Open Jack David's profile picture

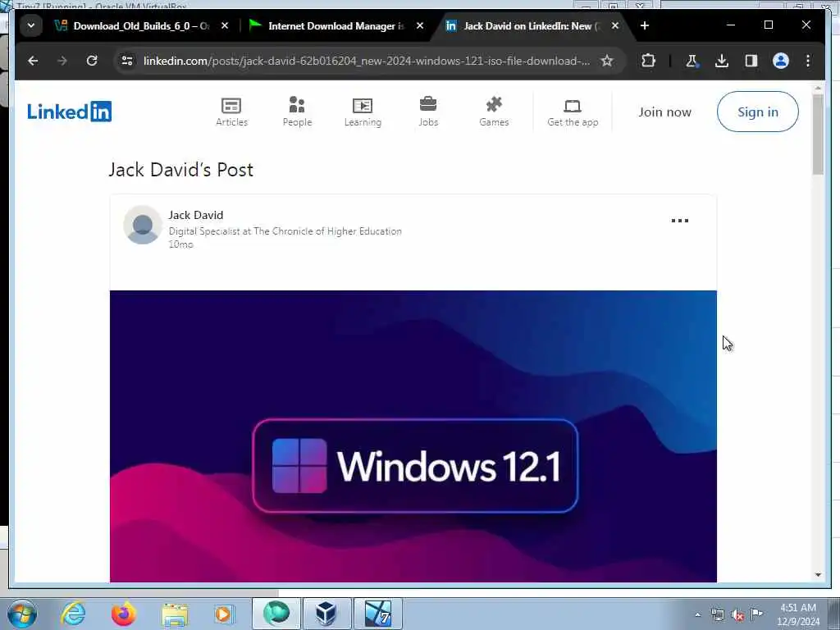143,225
